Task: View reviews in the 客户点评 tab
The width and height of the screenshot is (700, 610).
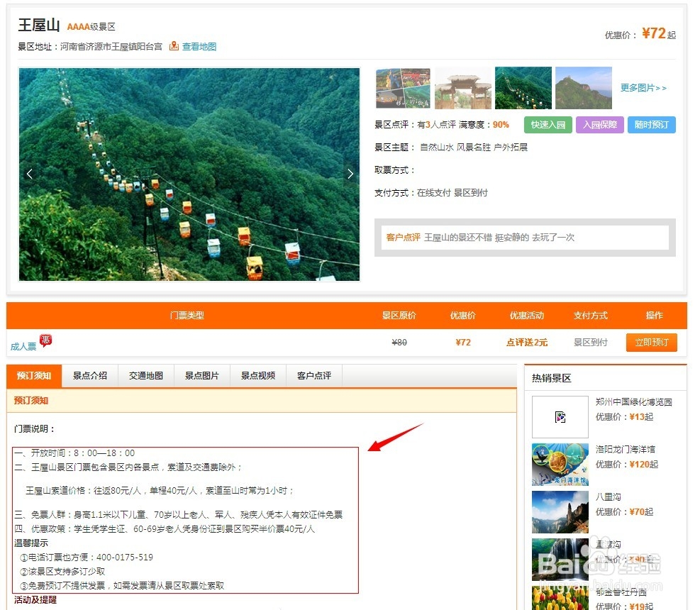Action: (x=313, y=375)
